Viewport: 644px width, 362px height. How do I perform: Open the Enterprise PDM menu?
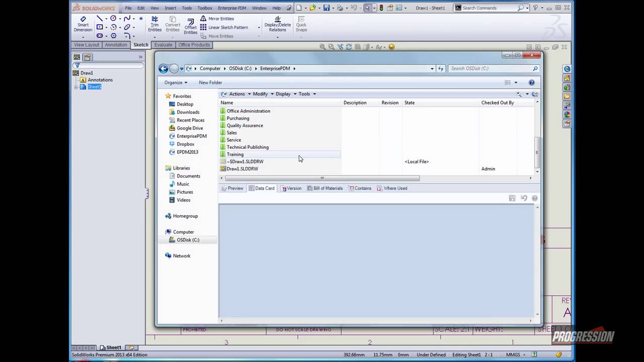(232, 8)
